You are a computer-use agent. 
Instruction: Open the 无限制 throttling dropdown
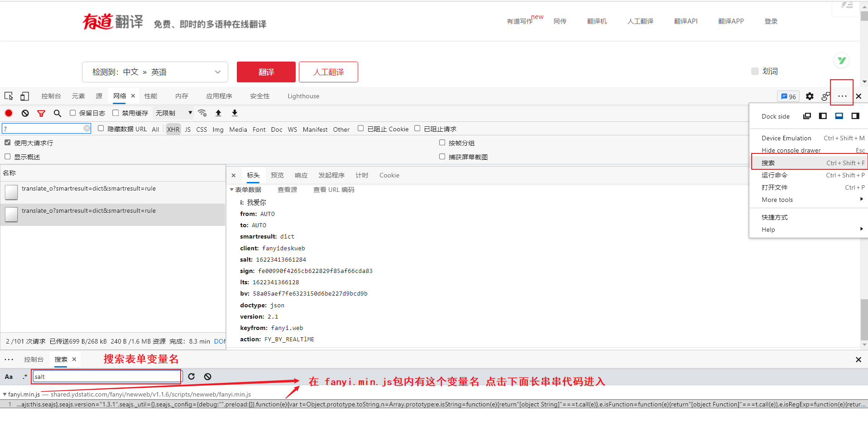[x=173, y=113]
